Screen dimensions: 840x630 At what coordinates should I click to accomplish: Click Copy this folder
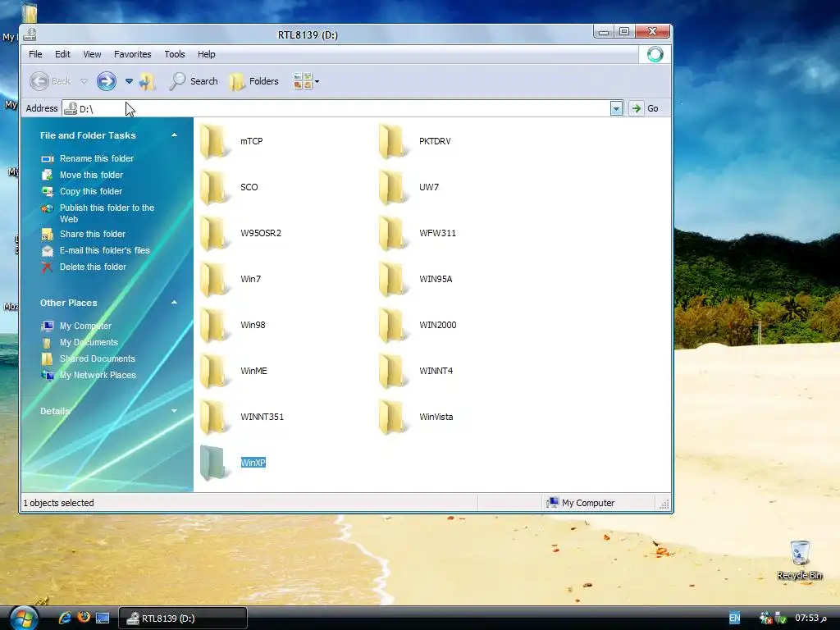tap(90, 191)
